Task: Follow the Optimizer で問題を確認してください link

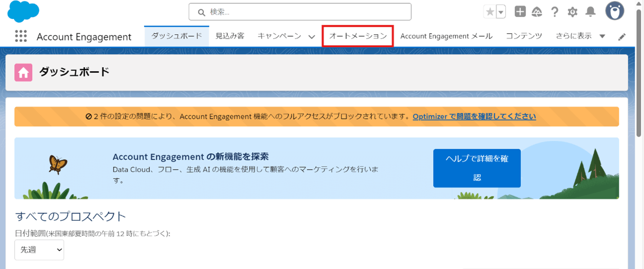Action: (474, 116)
